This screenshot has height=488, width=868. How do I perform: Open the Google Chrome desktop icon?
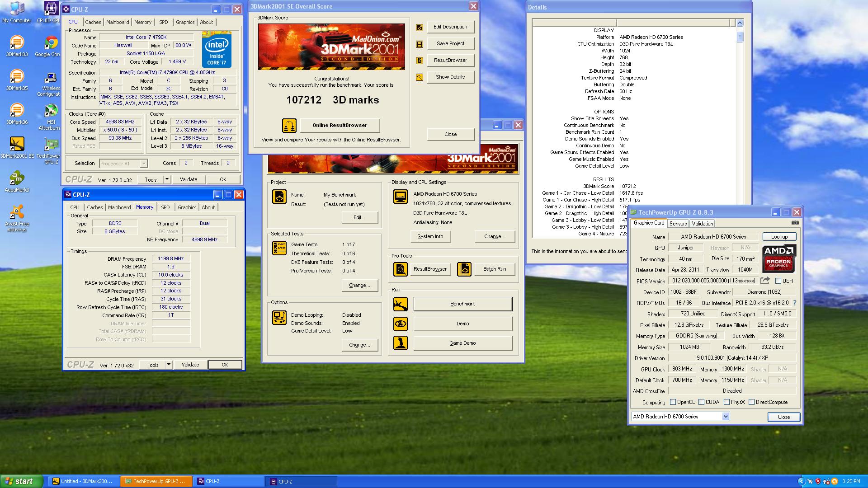click(50, 46)
